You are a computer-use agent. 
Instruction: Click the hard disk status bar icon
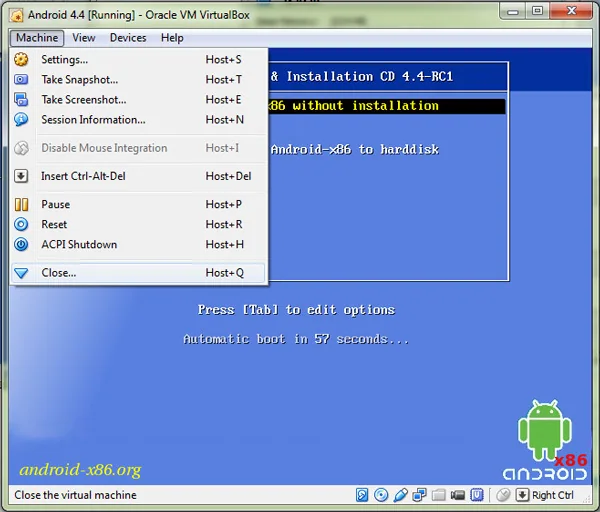(x=362, y=495)
